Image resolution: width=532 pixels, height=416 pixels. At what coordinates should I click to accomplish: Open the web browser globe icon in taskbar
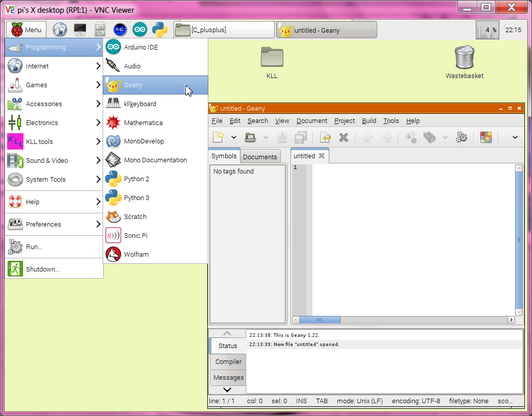click(60, 30)
